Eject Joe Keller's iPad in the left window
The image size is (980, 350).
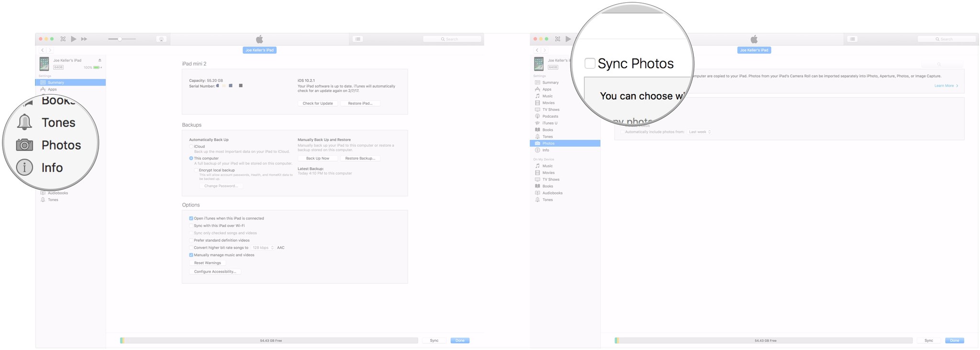(x=100, y=60)
